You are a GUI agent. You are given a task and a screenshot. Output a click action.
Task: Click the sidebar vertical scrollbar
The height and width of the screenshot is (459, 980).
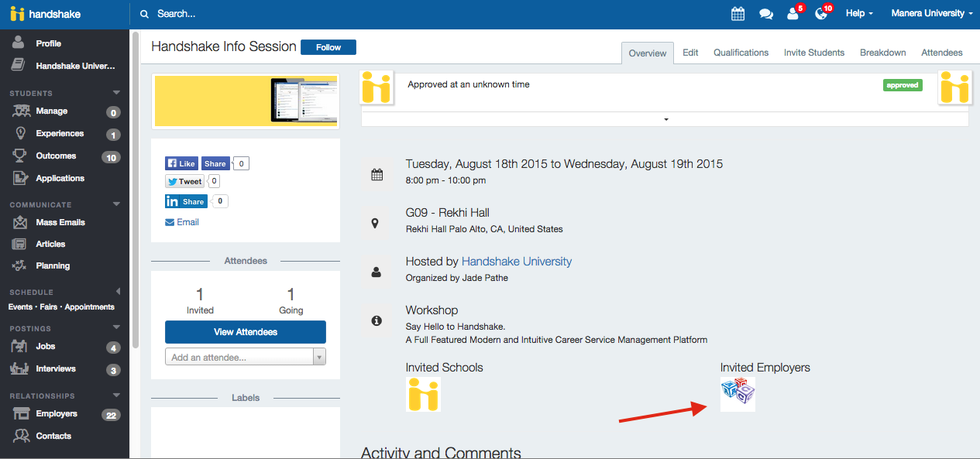pos(136,190)
